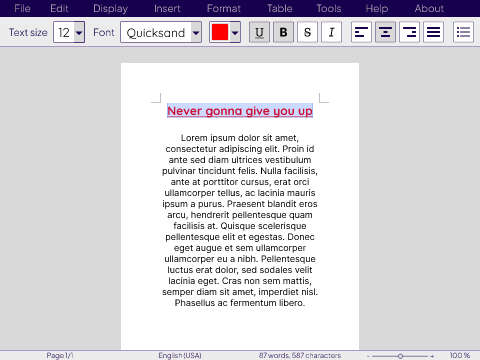Open the text color dropdown arrow

[x=235, y=32]
